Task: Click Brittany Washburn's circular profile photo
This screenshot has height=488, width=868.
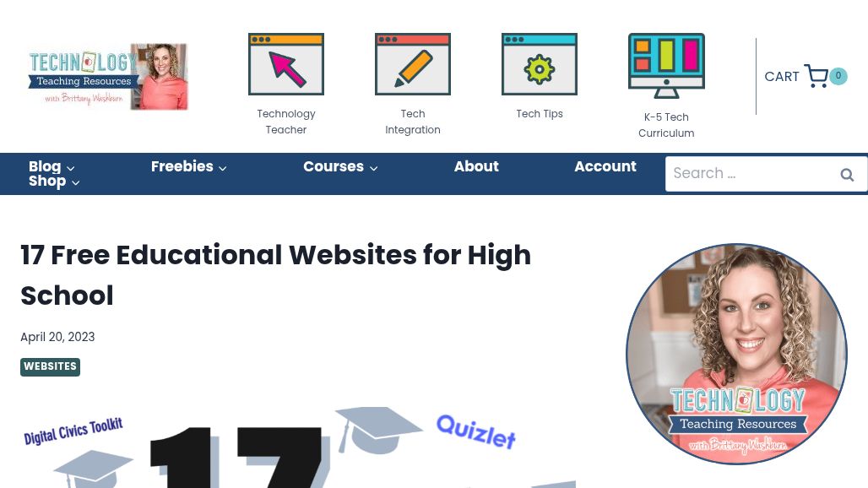Action: pos(737,354)
